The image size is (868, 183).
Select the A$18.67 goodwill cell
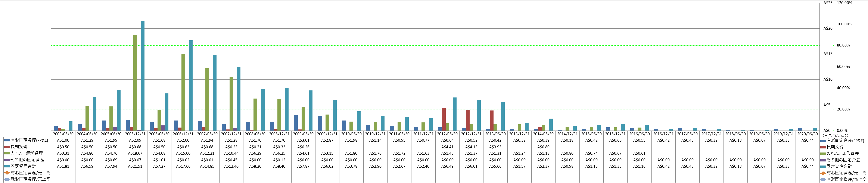[135, 153]
